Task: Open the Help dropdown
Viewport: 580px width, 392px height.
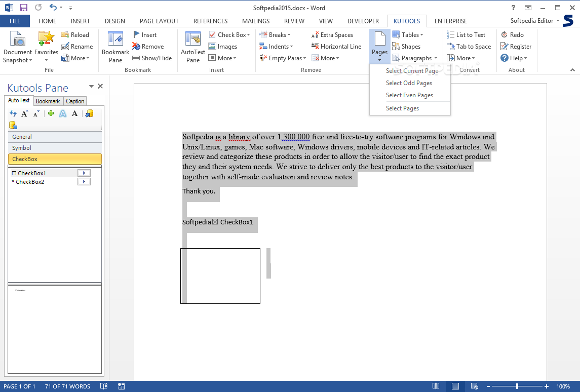Action: (514, 58)
